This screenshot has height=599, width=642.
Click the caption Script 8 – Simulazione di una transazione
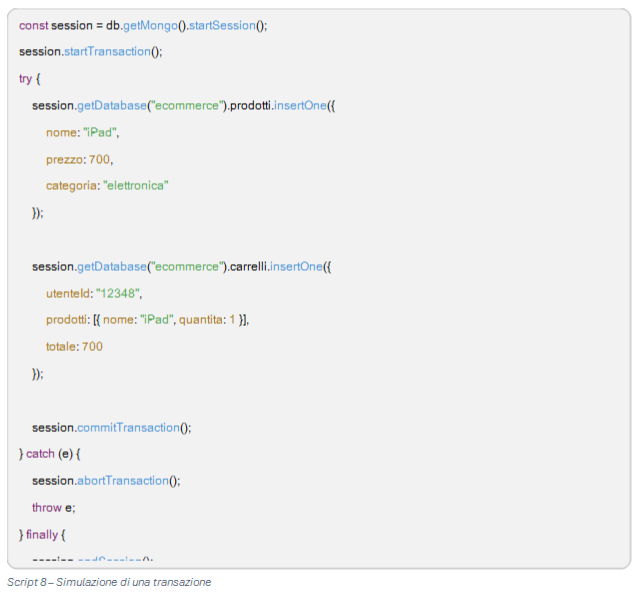[x=109, y=582]
